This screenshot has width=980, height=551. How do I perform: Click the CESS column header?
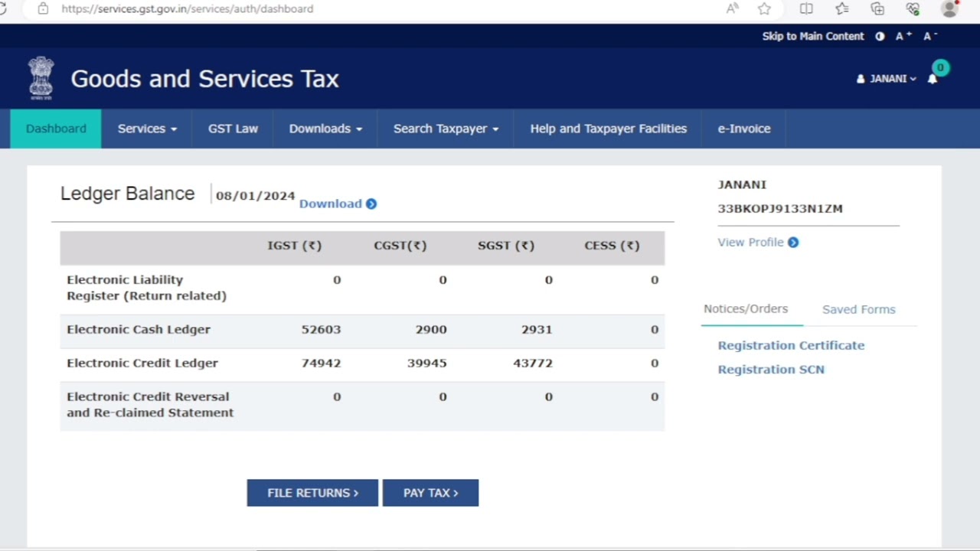click(x=612, y=246)
